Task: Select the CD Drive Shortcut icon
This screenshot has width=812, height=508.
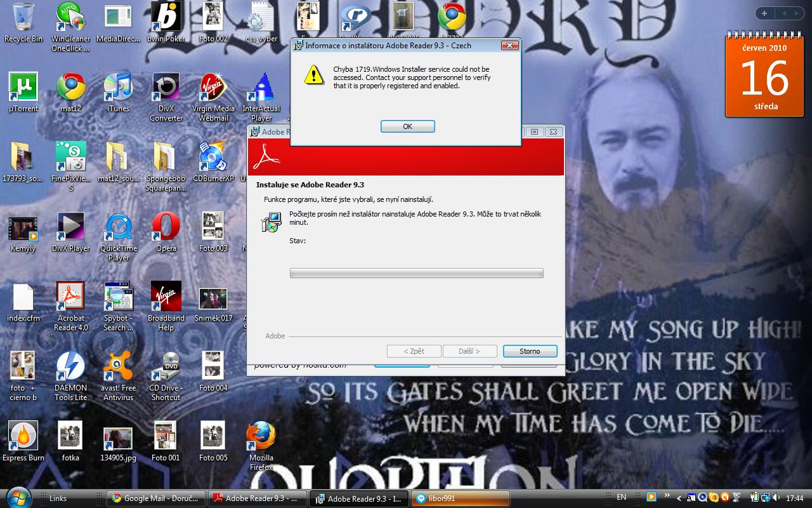Action: pyautogui.click(x=166, y=377)
